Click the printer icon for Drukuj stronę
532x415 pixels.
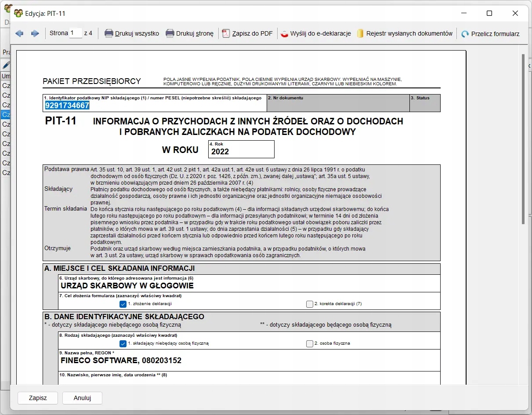170,33
